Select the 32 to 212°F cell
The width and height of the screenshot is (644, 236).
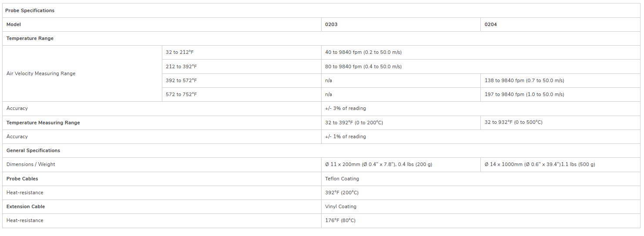click(180, 52)
